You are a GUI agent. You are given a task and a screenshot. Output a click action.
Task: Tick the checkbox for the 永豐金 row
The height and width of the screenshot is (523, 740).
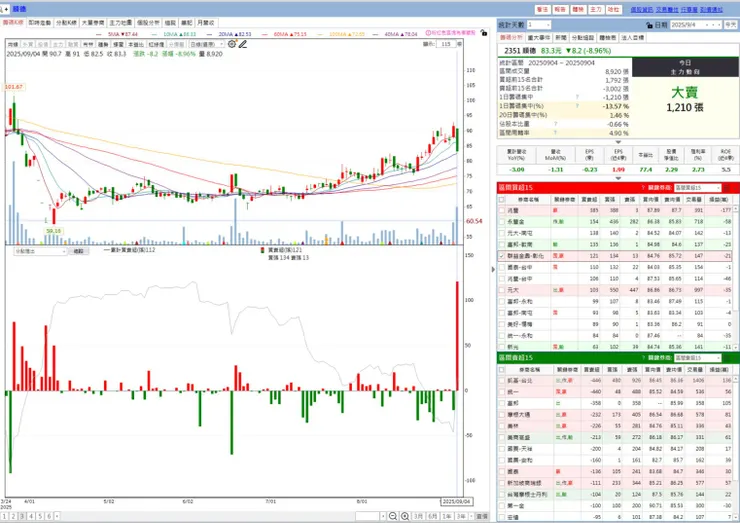pos(502,222)
